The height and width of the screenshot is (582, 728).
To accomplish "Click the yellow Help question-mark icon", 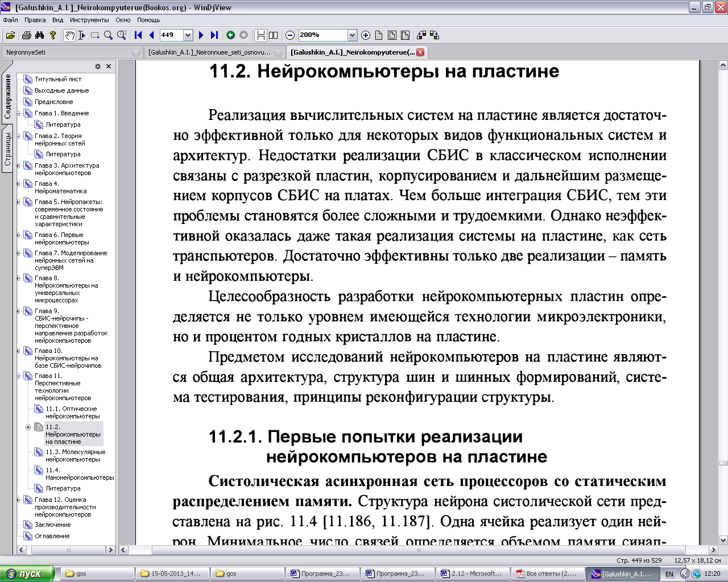I will pos(53,35).
